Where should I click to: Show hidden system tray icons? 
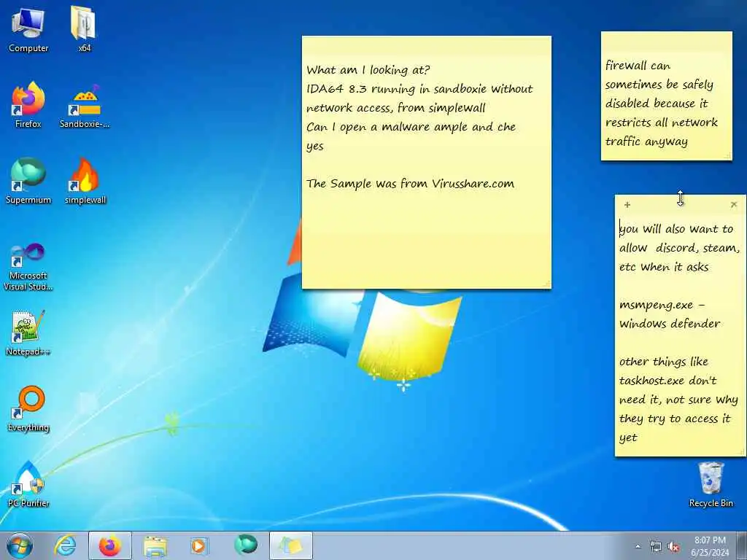(638, 547)
